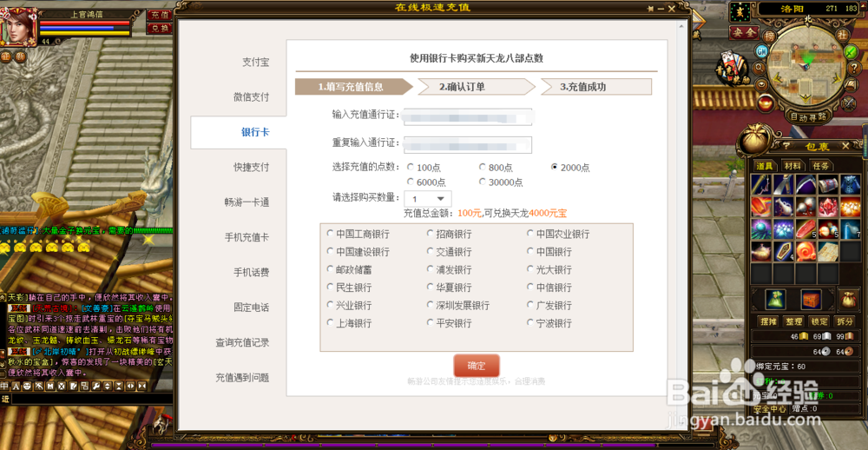Click the inventory help question mark
Image resolution: width=868 pixels, height=450 pixels.
[786, 146]
